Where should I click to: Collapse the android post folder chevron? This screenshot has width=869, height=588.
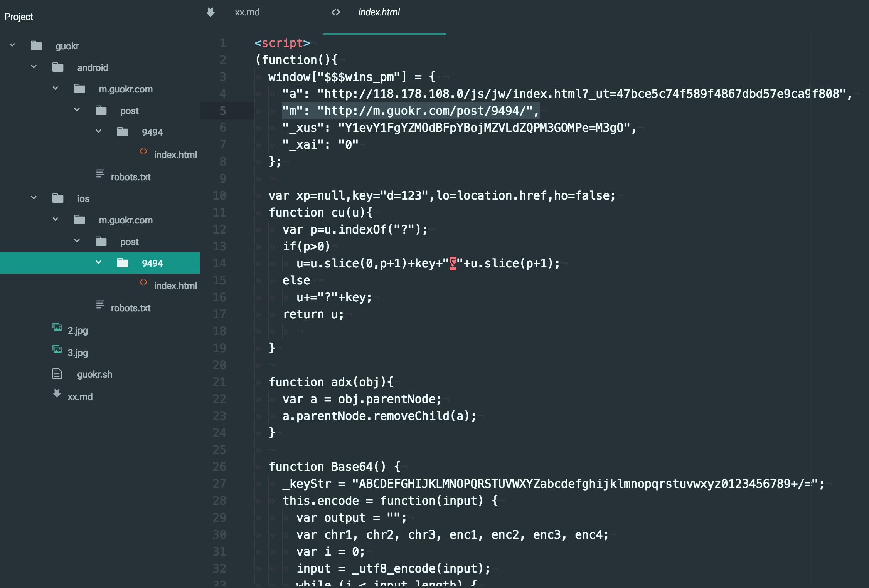click(77, 110)
